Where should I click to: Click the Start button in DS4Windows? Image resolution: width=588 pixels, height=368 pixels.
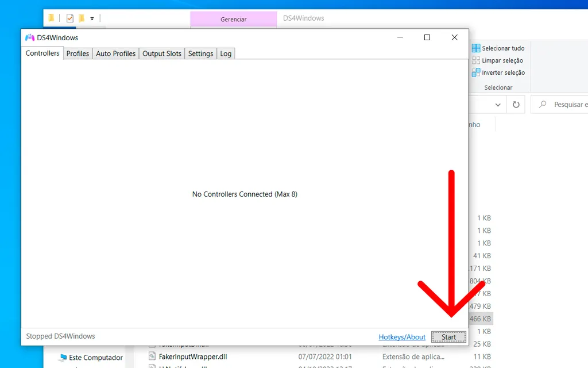point(448,337)
